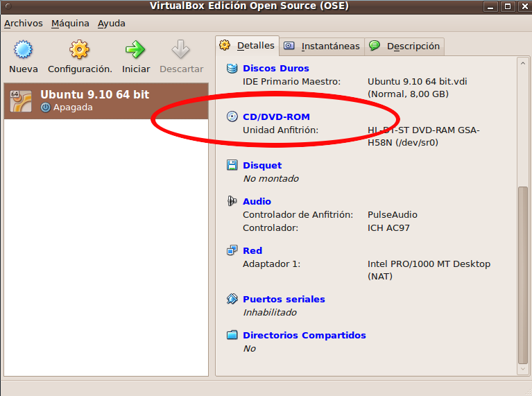This screenshot has height=396, width=532.
Task: Click the Iniciar toolbar label
Action: [136, 69]
